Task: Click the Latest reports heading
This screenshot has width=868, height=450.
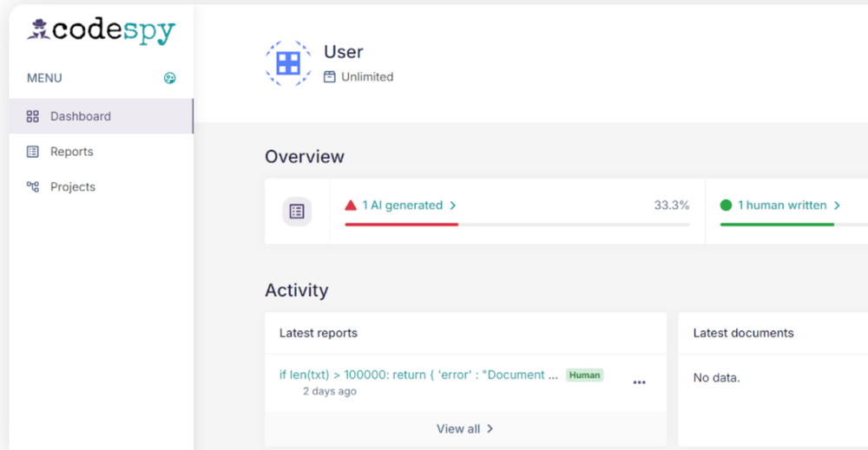Action: pos(319,333)
